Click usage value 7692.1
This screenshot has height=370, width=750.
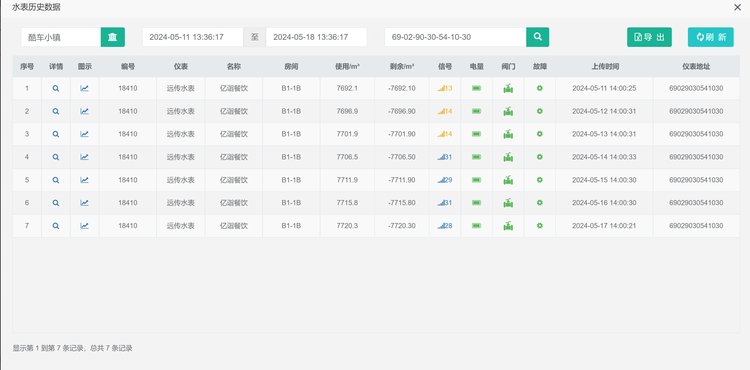click(x=347, y=88)
